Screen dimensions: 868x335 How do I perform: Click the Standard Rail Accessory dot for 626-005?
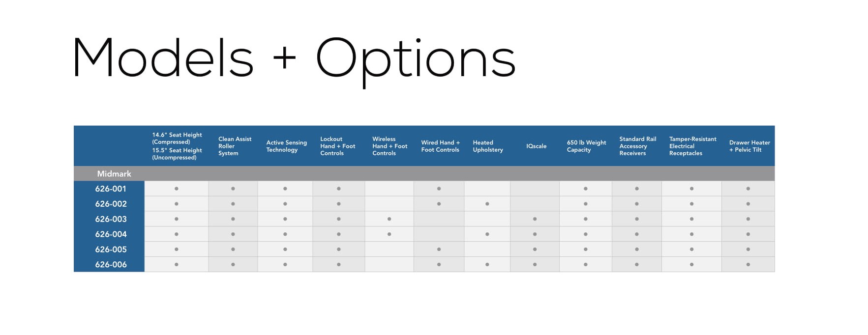(637, 250)
